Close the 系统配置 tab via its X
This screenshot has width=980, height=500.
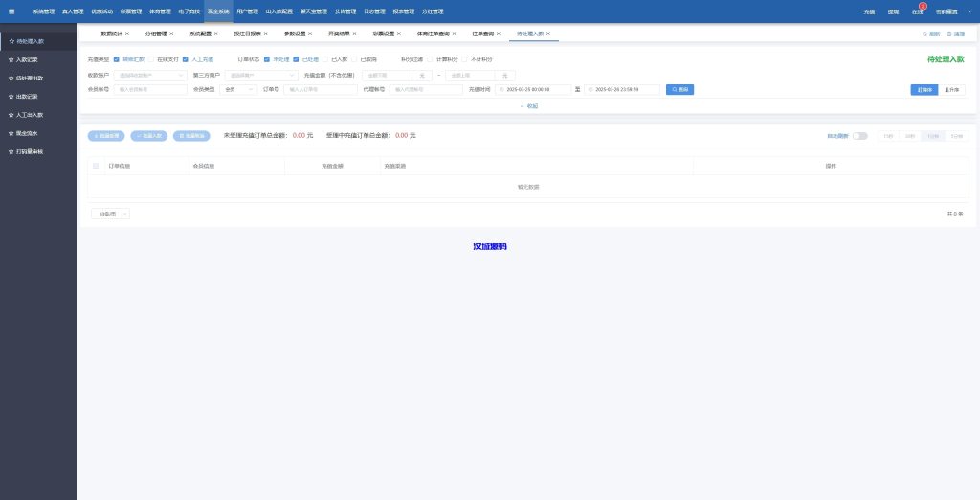216,34
